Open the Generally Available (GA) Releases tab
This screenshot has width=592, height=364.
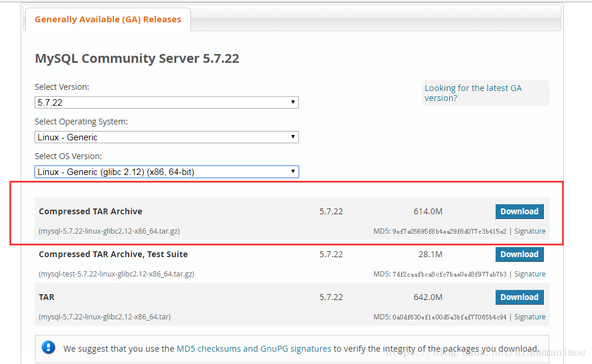108,19
